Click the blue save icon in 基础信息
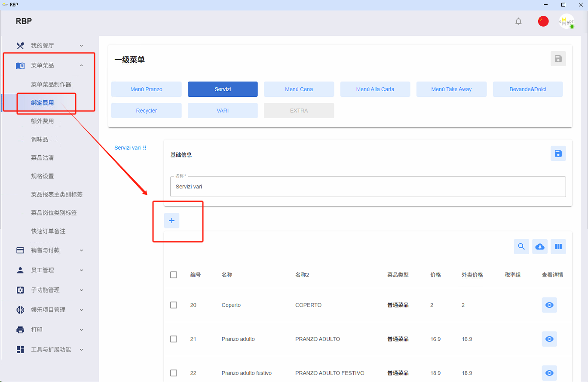Image resolution: width=588 pixels, height=382 pixels. pos(558,154)
